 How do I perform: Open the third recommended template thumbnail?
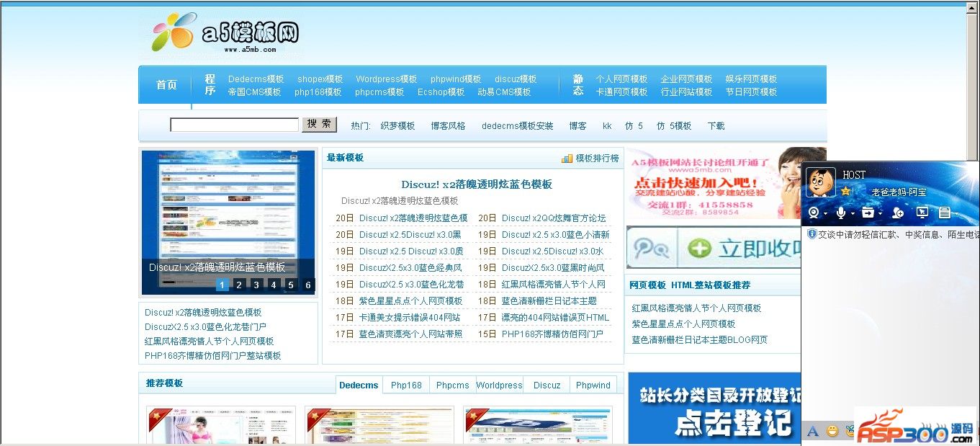538,425
